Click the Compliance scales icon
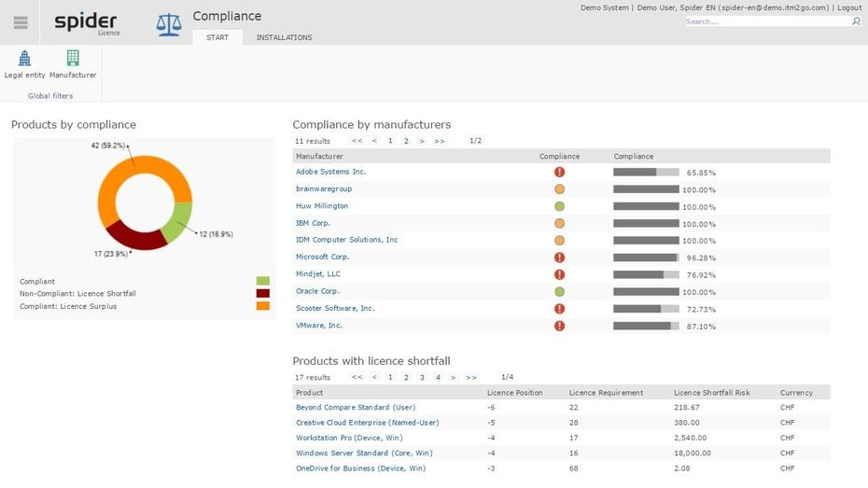868x488 pixels. click(169, 22)
